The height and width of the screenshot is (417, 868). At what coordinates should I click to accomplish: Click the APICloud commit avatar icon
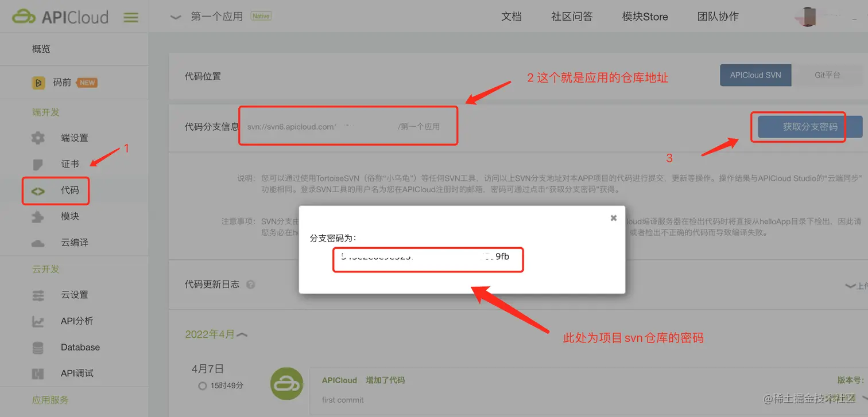[286, 384]
